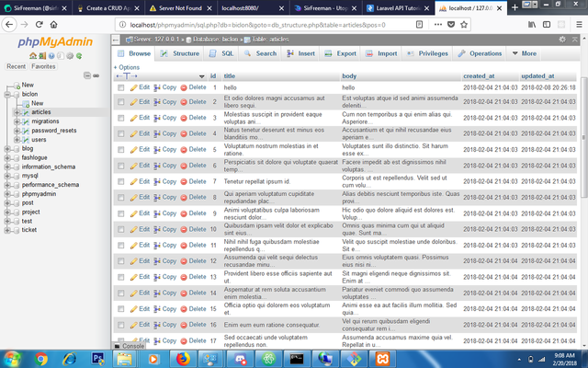This screenshot has height=368, width=588.
Task: Open page-related settings gear in breadcrumb bar
Action: 562,39
